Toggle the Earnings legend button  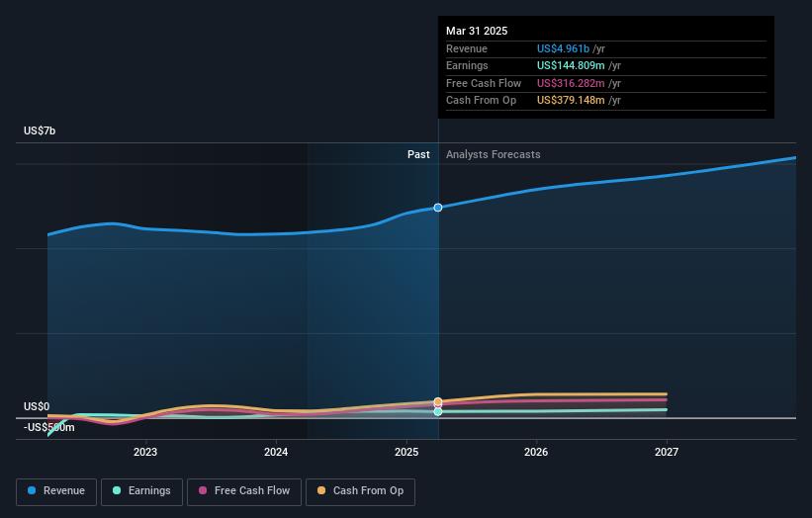[x=141, y=491]
